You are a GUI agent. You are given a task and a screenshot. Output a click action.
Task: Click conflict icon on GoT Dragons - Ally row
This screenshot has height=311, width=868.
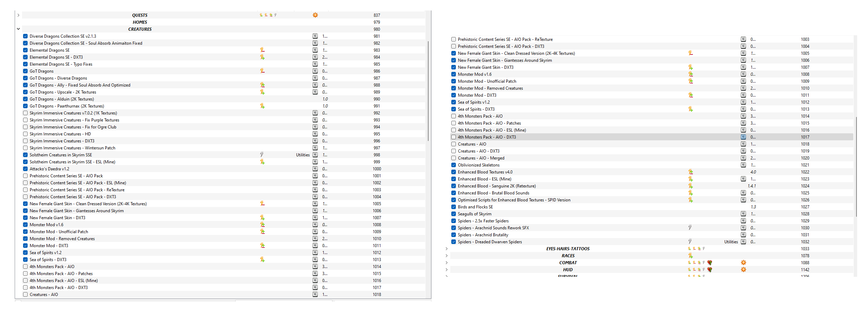click(262, 85)
